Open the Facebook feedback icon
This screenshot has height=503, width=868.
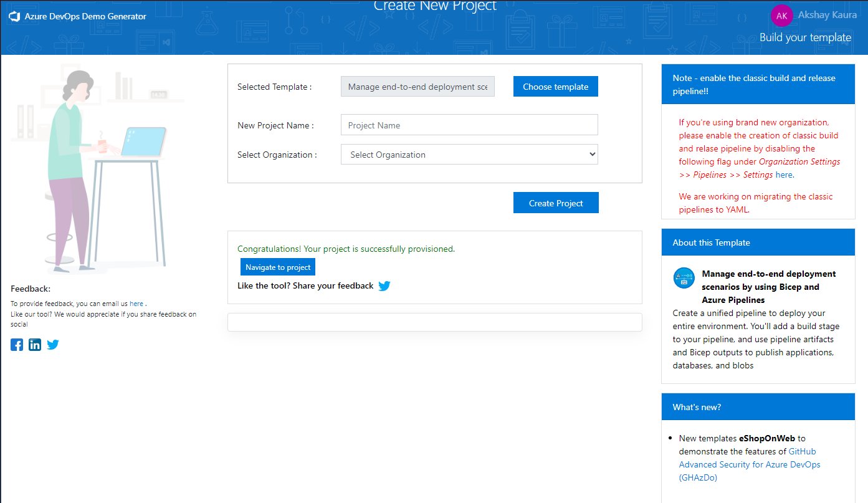pyautogui.click(x=17, y=345)
